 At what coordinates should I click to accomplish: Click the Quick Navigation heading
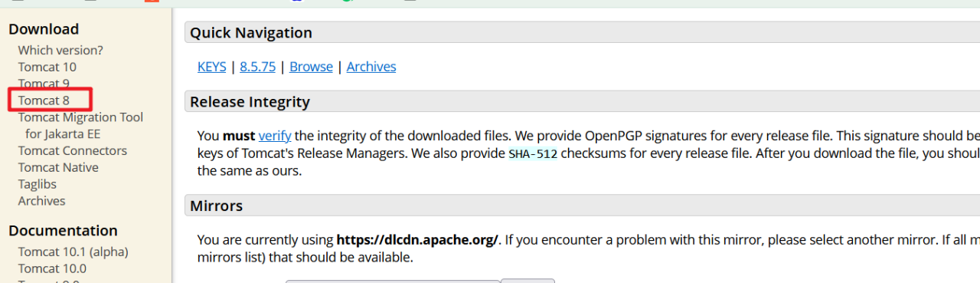(251, 33)
